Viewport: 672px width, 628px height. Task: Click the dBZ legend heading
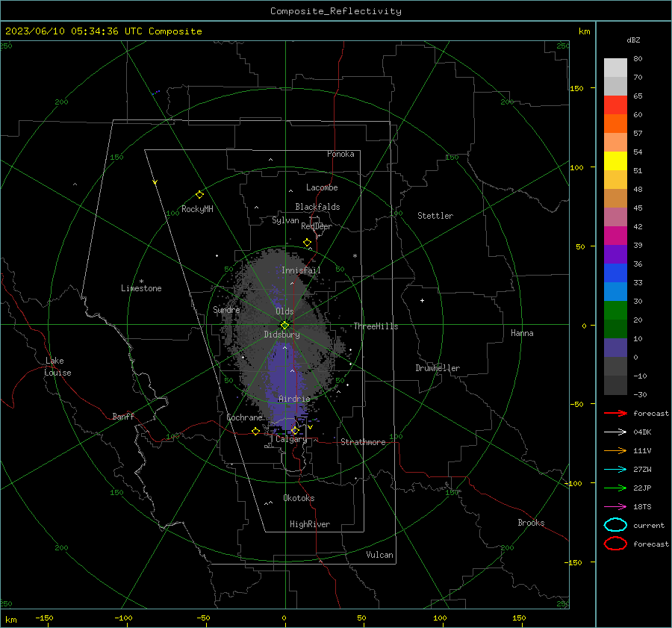[x=633, y=40]
